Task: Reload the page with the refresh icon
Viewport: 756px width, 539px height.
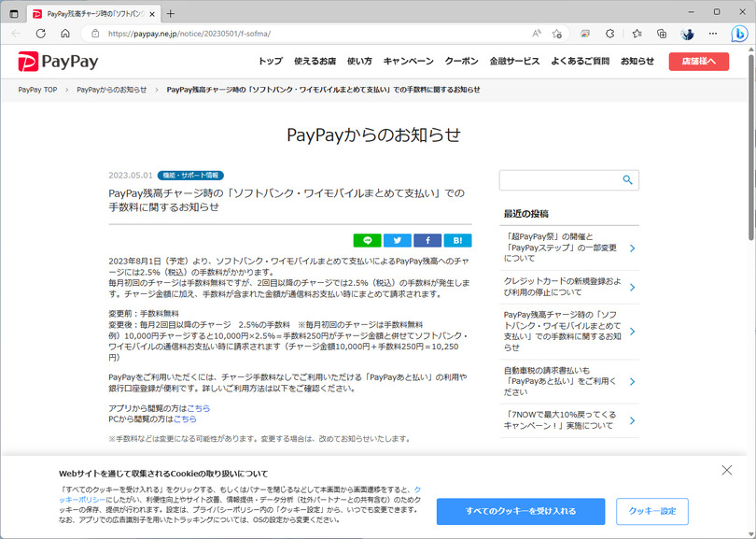Action: pyautogui.click(x=41, y=34)
